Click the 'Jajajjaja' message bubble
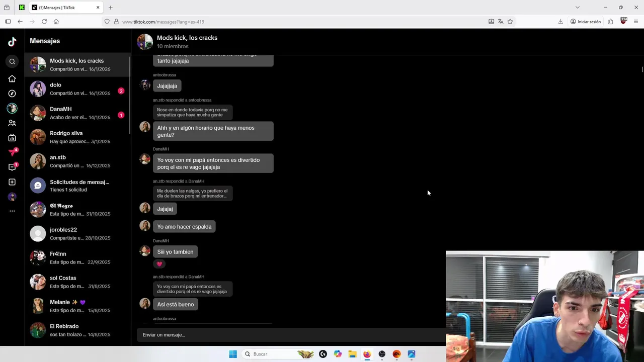The height and width of the screenshot is (362, 644). pos(167,86)
